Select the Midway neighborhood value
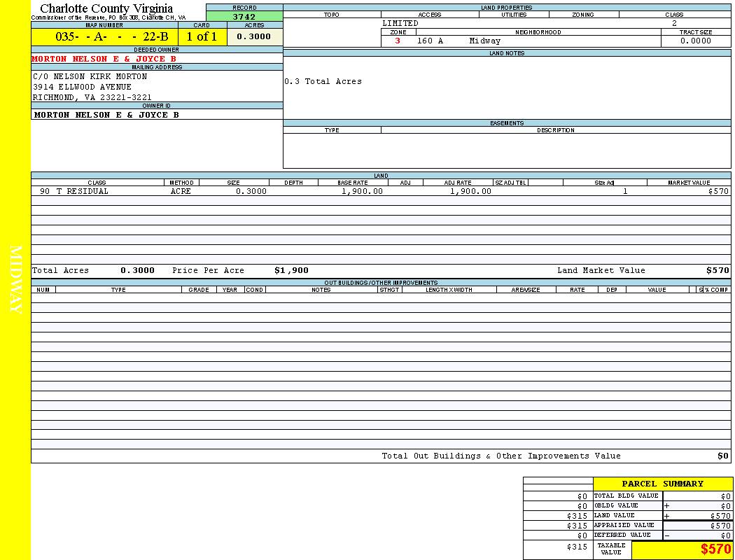 [485, 41]
